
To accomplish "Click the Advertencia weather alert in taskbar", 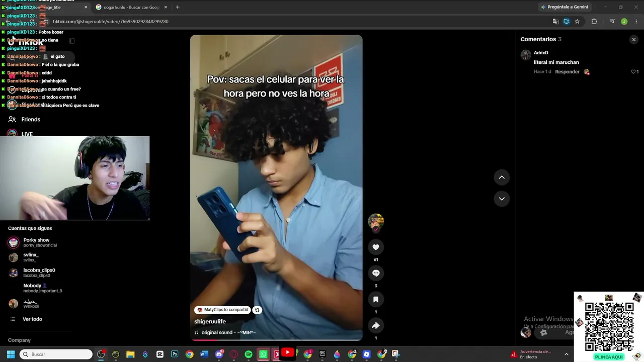I will click(x=531, y=354).
